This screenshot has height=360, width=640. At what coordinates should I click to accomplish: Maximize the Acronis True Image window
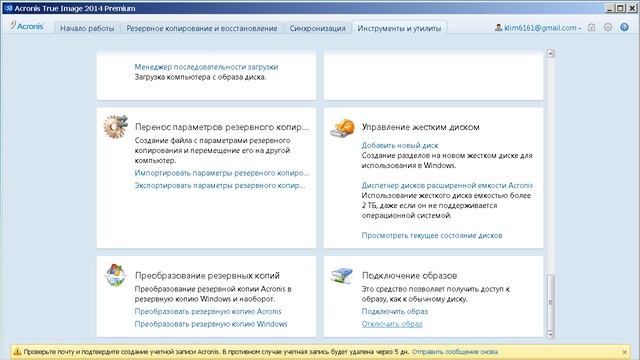[x=620, y=8]
